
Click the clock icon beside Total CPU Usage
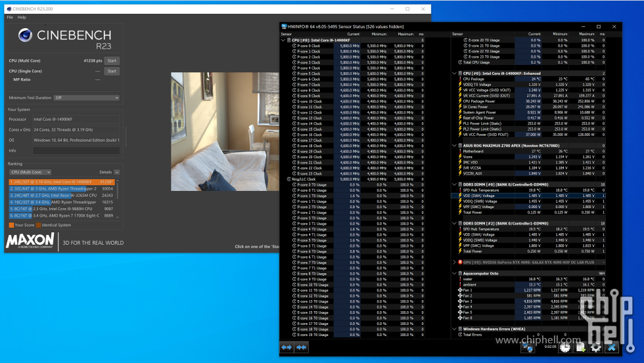(460, 62)
